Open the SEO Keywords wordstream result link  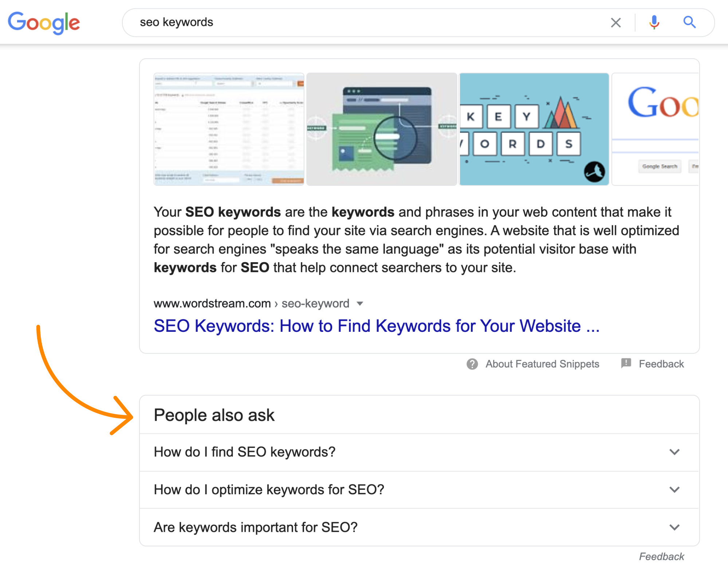(376, 326)
